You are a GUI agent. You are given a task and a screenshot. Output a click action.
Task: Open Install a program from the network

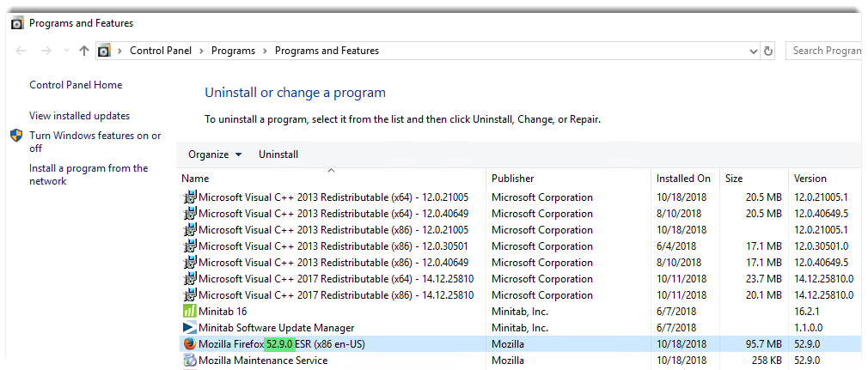(x=89, y=174)
